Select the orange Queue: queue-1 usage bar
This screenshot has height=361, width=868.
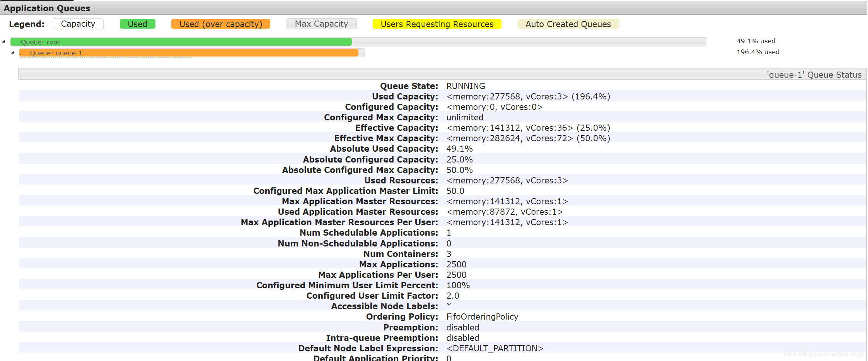pos(189,53)
